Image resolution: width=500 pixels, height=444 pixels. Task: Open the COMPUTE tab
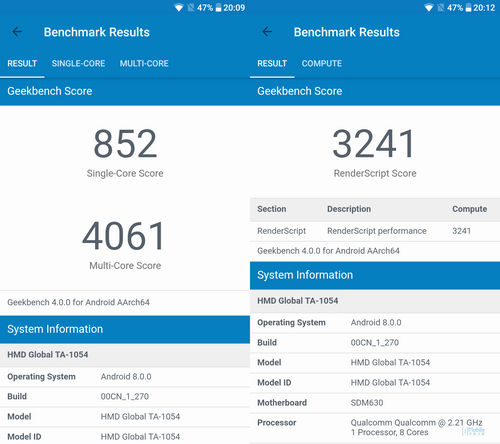coord(322,63)
